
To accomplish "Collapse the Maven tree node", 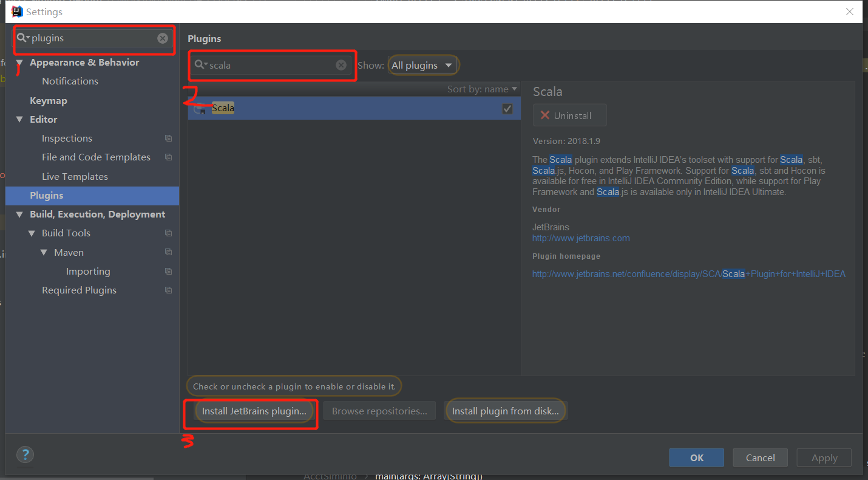I will coord(44,252).
